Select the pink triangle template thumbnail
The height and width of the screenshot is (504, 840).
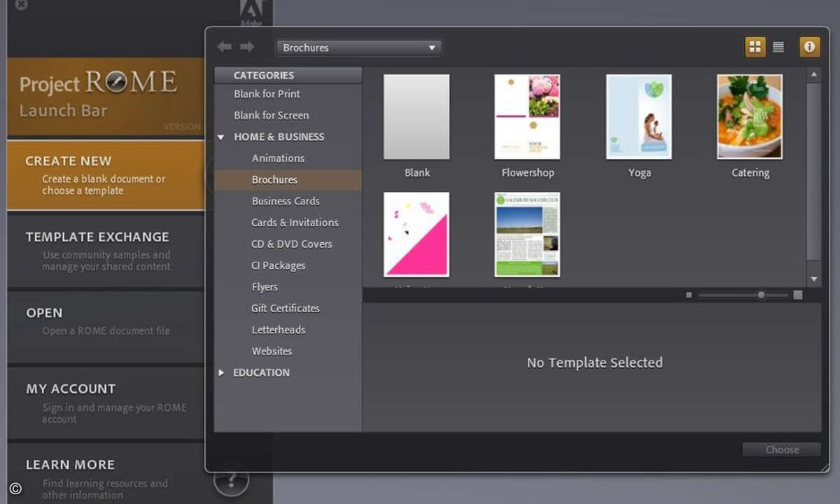pyautogui.click(x=416, y=234)
